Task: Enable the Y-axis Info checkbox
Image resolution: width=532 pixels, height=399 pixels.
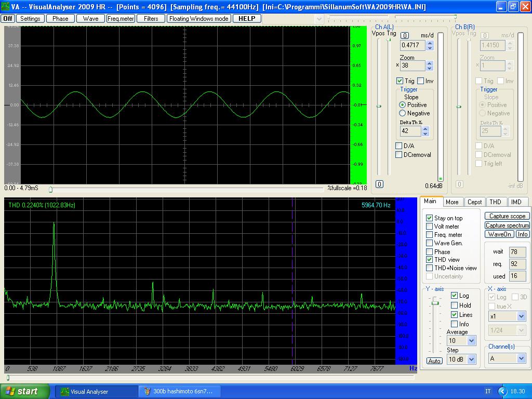Action: click(x=454, y=324)
